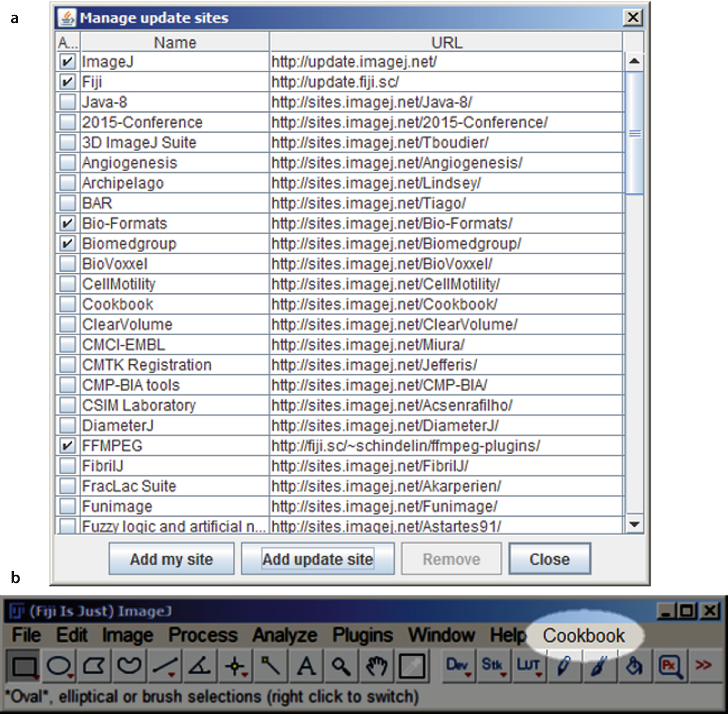Click the Fiji logo in ImageJ title bar

point(17,611)
